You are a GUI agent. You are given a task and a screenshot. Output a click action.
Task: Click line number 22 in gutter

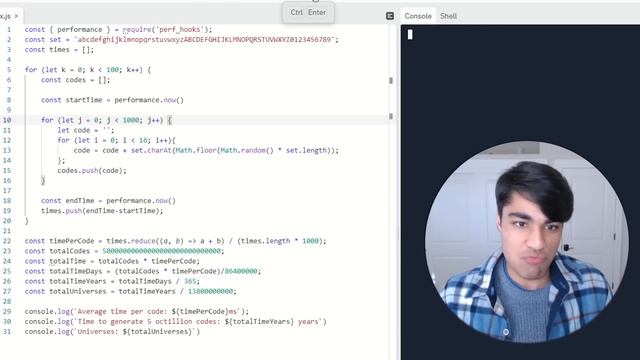7,241
